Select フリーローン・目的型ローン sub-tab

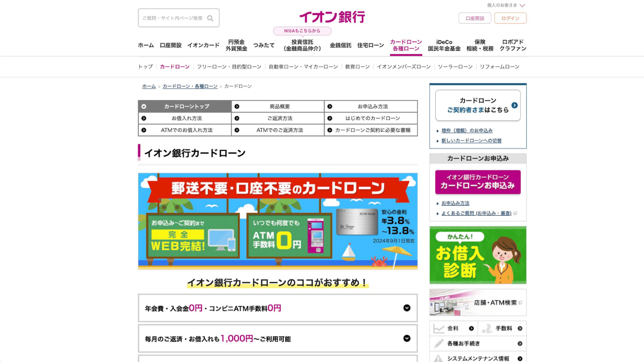229,67
